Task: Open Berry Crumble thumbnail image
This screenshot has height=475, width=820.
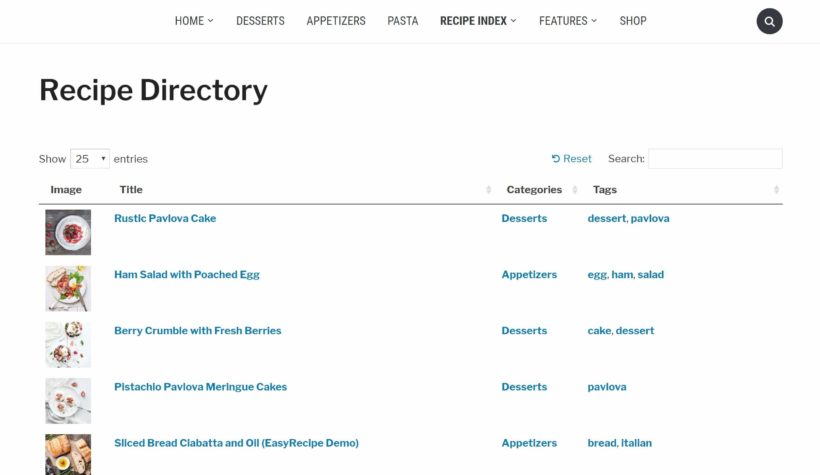Action: point(68,344)
